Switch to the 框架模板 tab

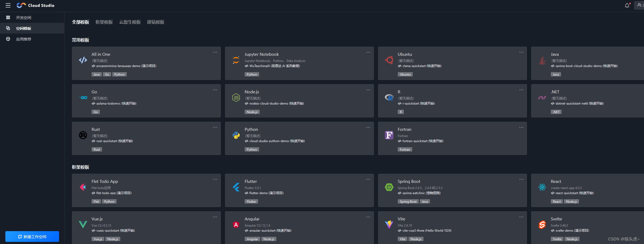pos(104,22)
